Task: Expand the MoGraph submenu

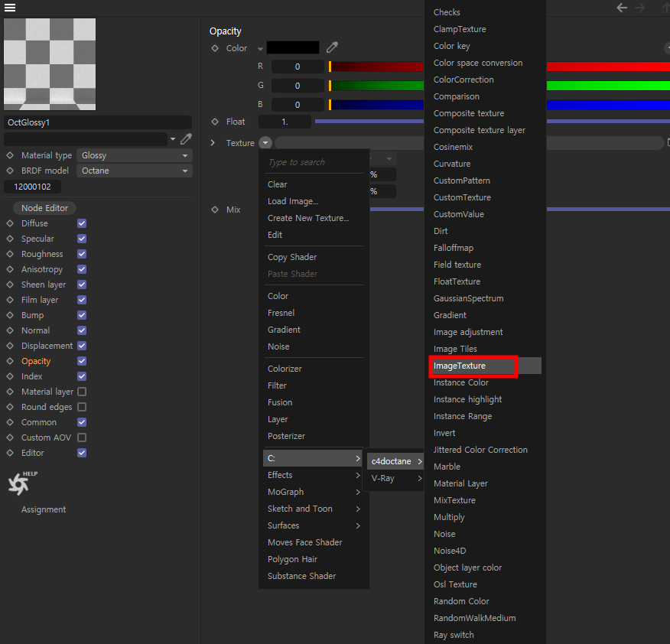Action: pos(313,492)
